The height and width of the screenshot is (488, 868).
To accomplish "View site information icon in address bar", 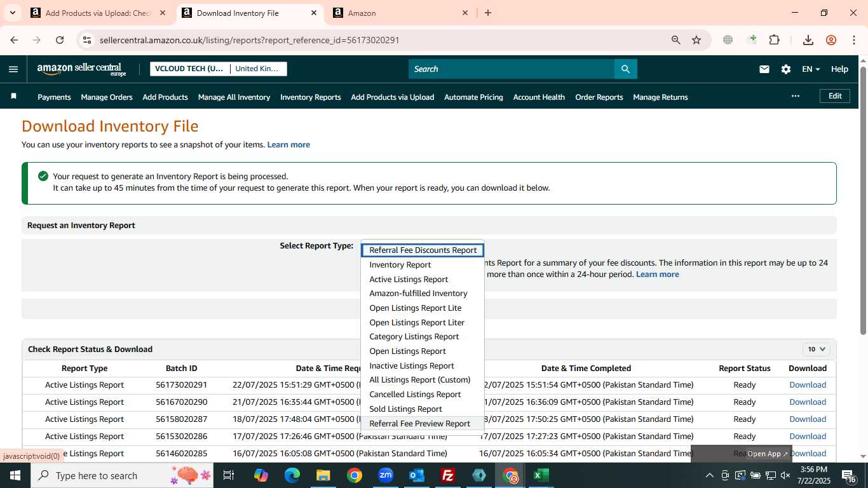I will click(87, 40).
